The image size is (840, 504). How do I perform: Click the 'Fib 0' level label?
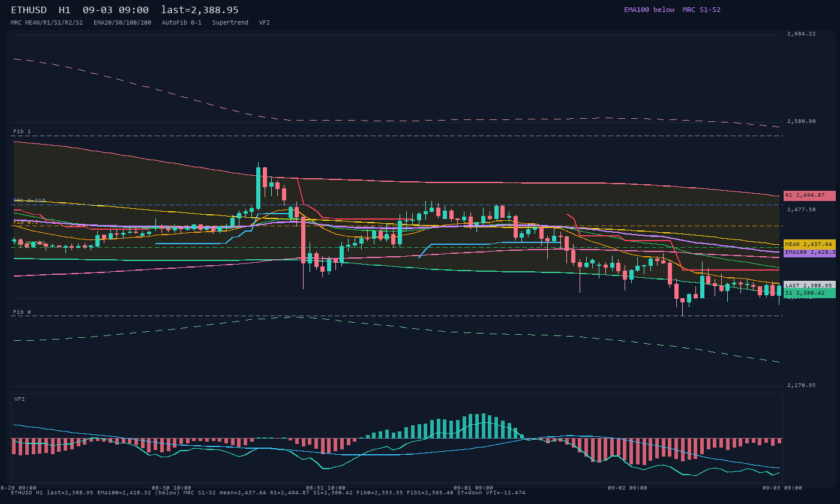point(22,312)
